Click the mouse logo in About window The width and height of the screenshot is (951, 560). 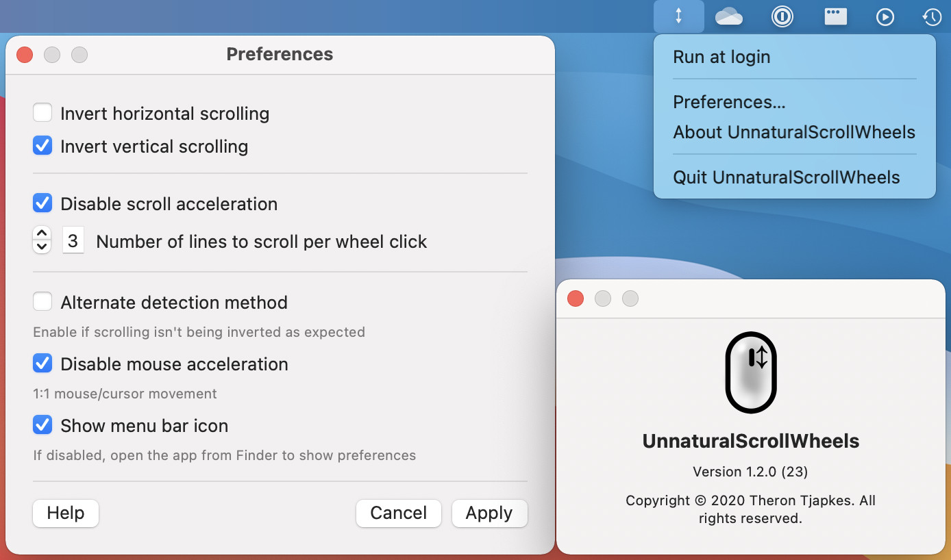(751, 372)
